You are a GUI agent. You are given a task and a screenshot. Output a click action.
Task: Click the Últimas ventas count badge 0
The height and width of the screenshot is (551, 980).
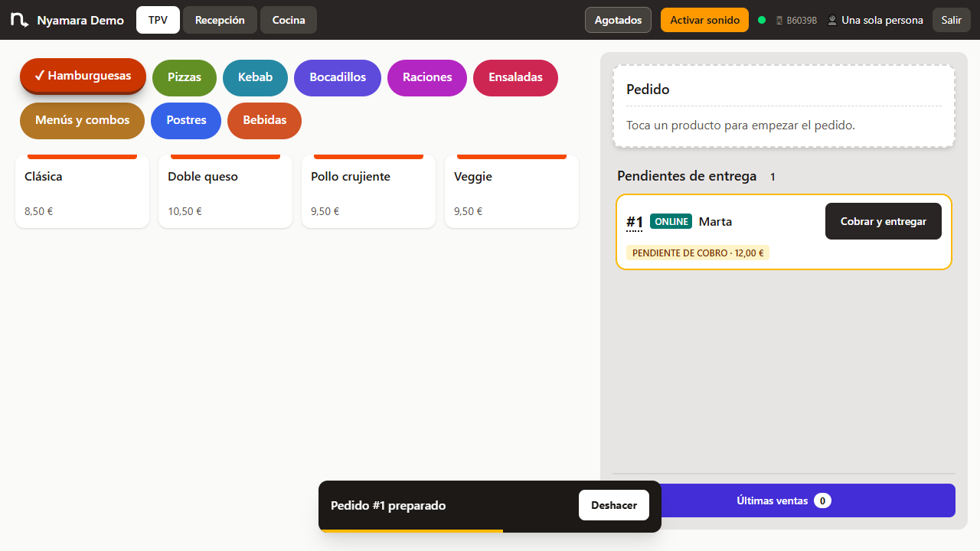[x=822, y=501]
